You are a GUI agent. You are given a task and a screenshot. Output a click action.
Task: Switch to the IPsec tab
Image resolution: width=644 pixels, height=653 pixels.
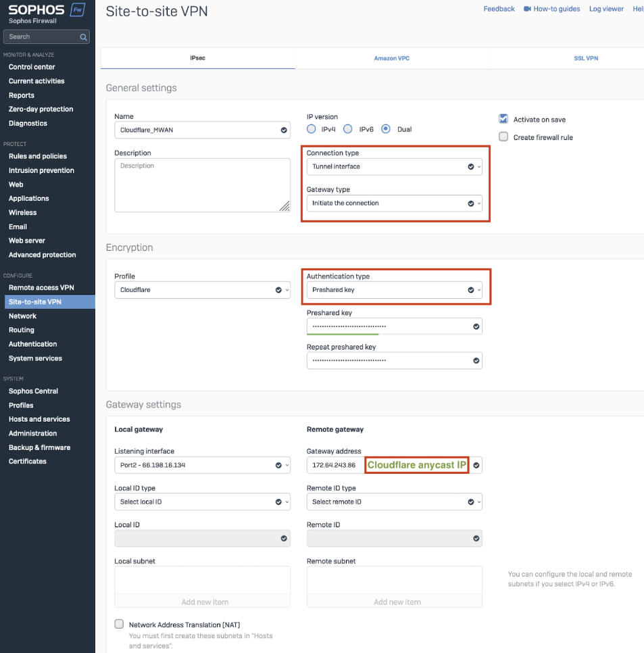[x=198, y=58]
